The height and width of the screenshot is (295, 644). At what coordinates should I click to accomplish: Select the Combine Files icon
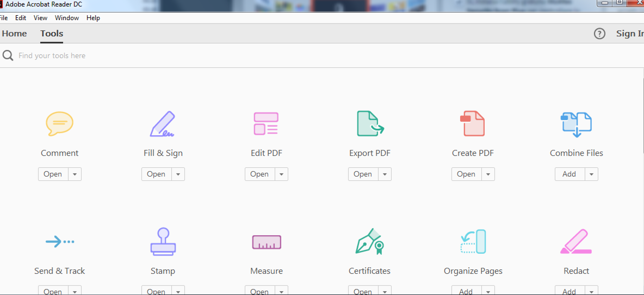click(x=576, y=125)
